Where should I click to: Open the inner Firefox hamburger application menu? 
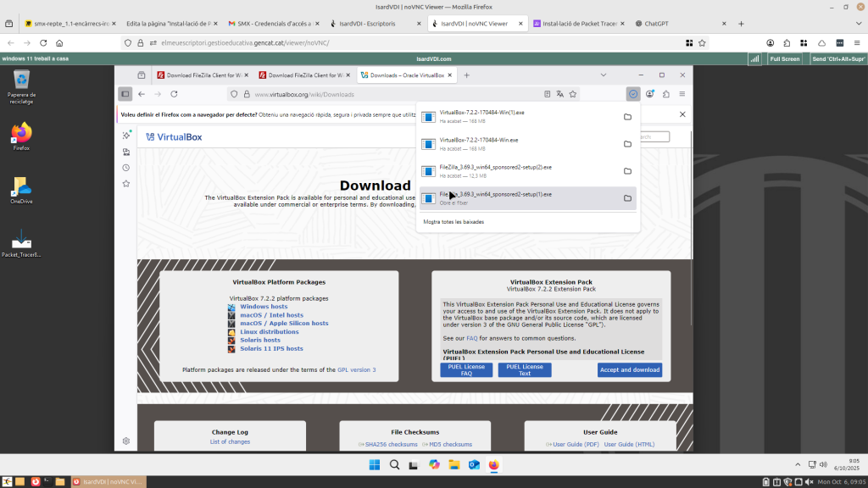682,94
